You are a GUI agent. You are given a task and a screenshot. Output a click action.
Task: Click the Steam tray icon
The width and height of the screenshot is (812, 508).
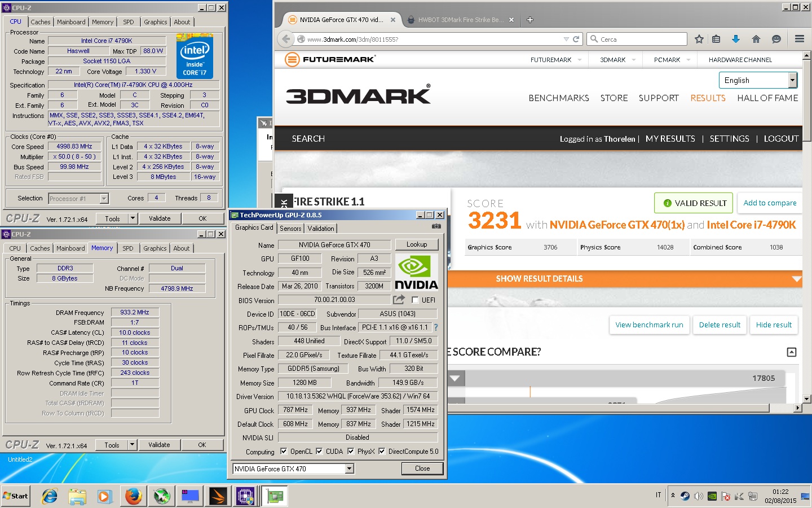(x=685, y=496)
